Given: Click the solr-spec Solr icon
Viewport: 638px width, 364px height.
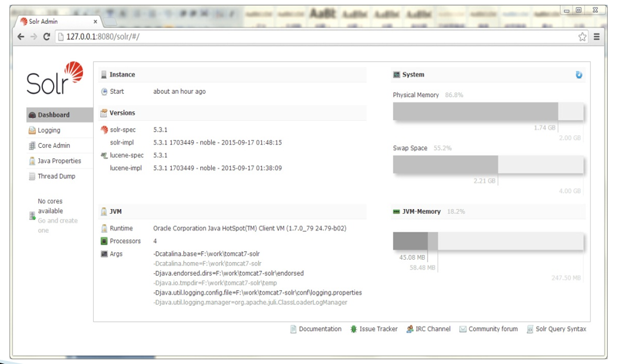Looking at the screenshot, I should (104, 130).
